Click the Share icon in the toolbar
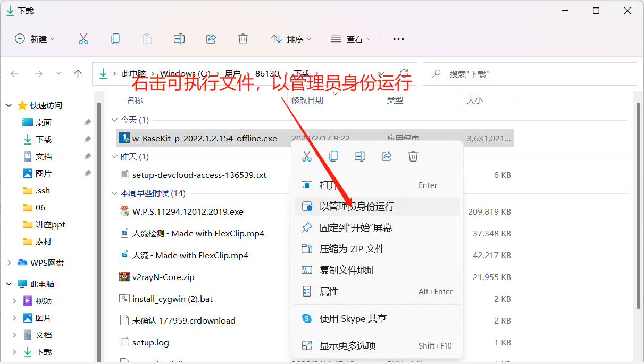The height and width of the screenshot is (364, 644). [x=211, y=39]
